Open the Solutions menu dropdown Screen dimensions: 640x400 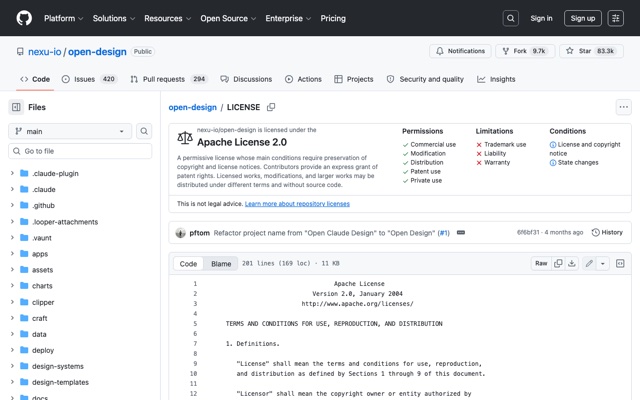tap(113, 18)
